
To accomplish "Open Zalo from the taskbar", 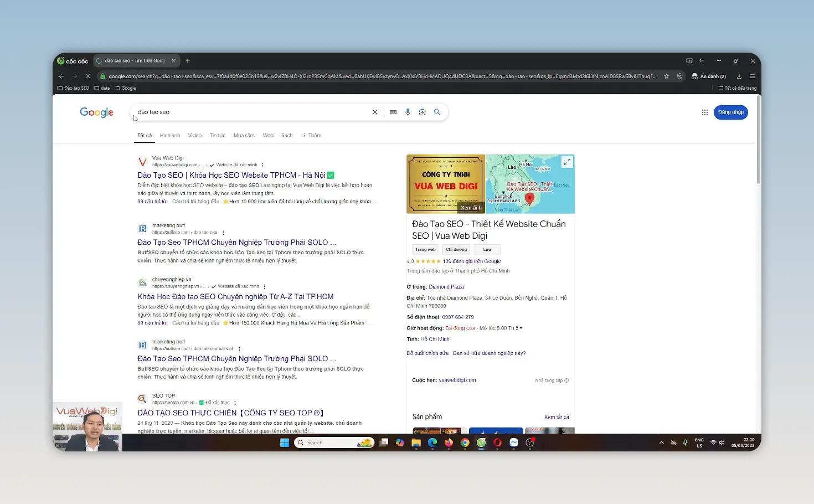I will pos(514,443).
